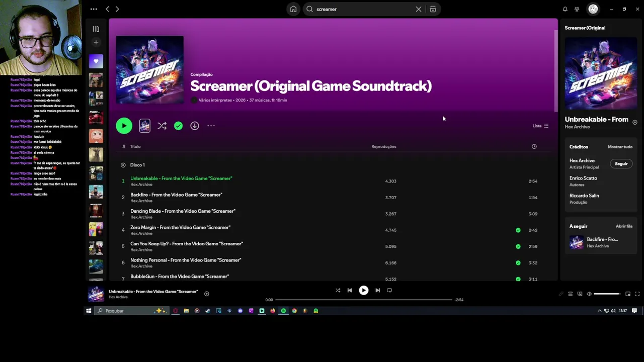Open the mini player

pos(628,294)
